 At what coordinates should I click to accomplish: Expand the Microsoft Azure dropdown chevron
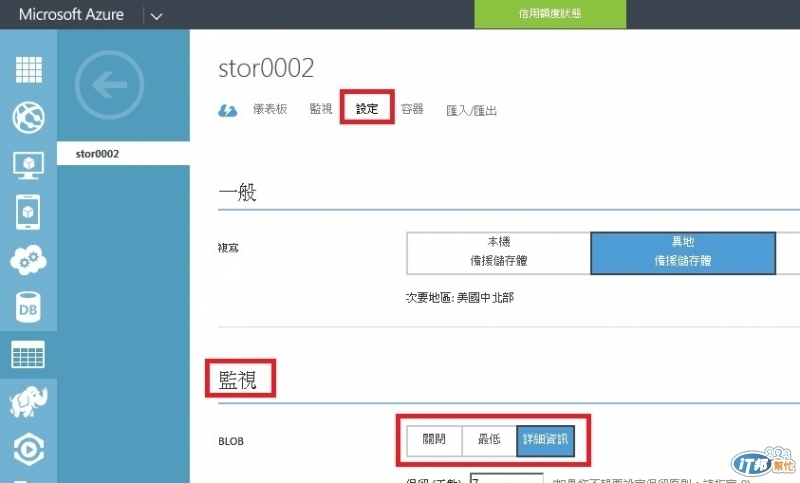click(x=157, y=16)
